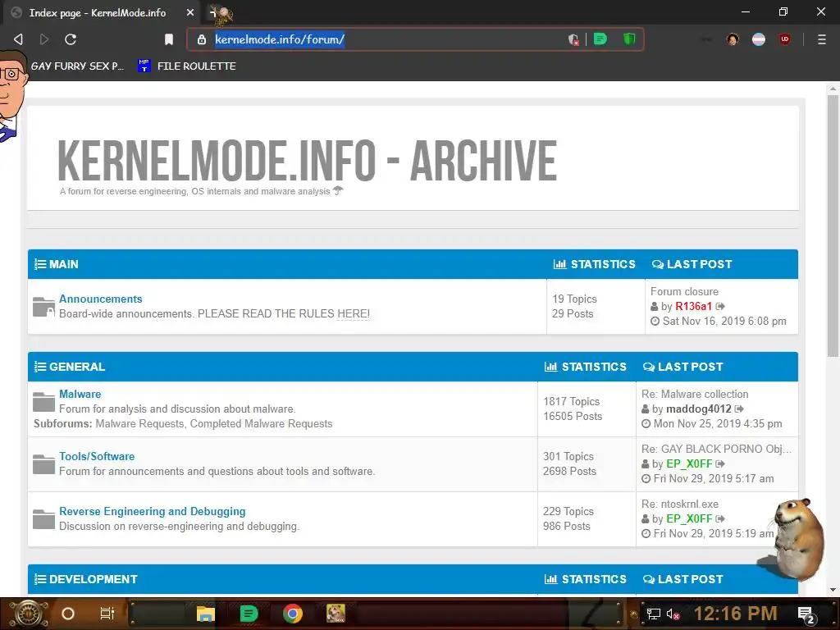Click the 'Sat Nov 16, 2019 6:08 pm' timestamp
840x630 pixels.
(x=724, y=321)
